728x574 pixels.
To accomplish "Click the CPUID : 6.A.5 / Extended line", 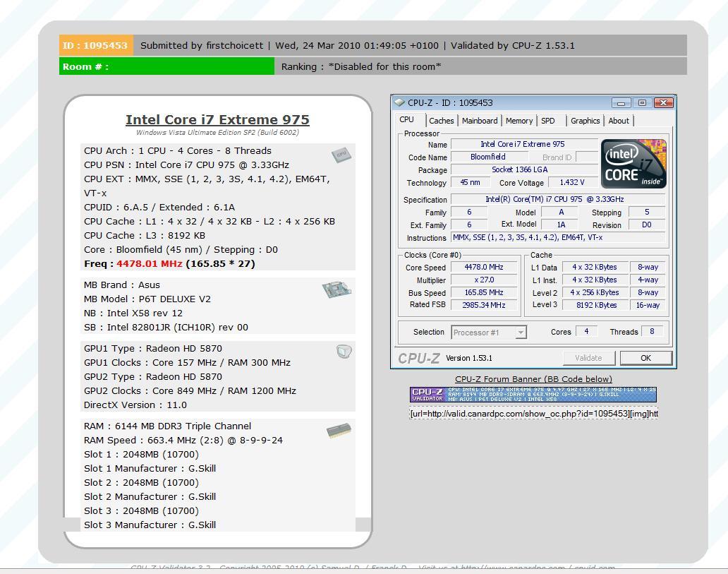I will pyautogui.click(x=159, y=208).
